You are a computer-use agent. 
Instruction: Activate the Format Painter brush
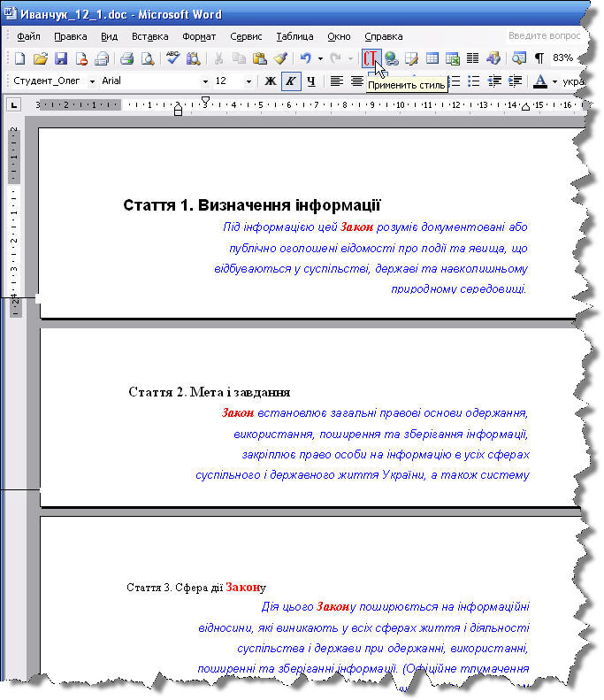[280, 58]
